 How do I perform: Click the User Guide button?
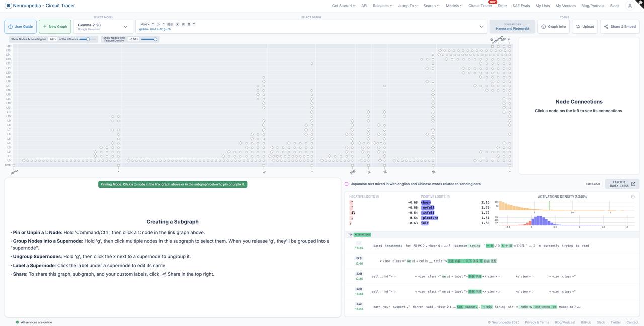(20, 27)
